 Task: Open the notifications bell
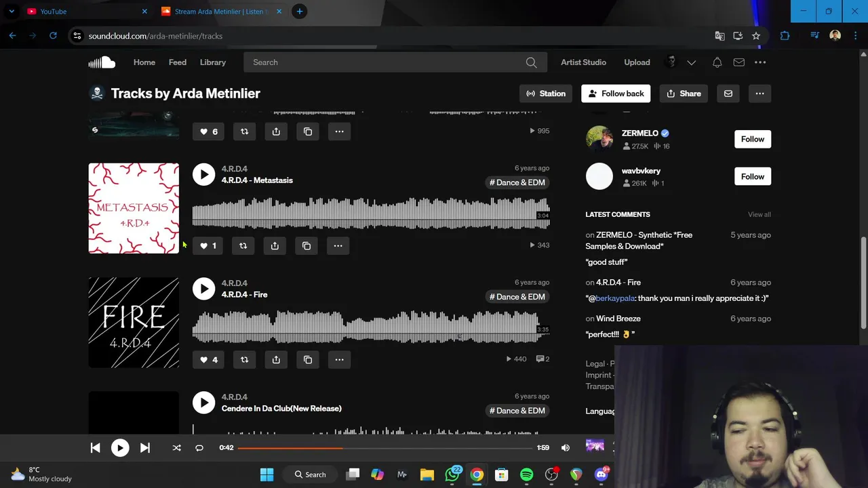pos(717,62)
